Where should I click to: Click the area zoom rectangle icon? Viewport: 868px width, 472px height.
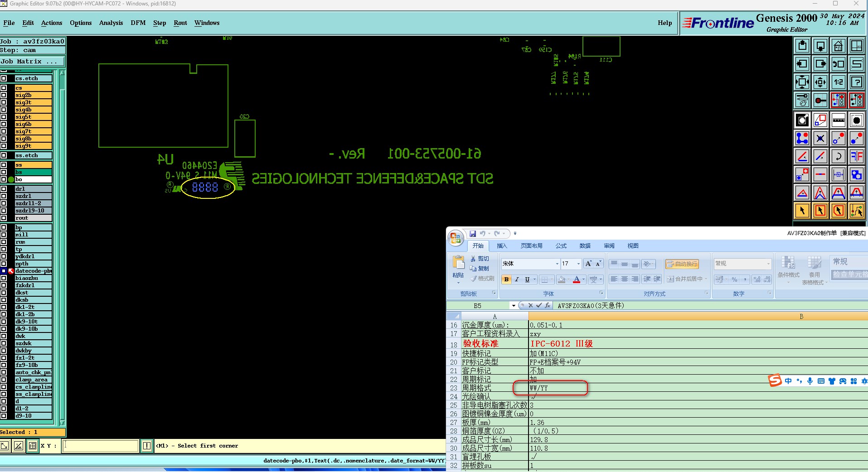point(820,120)
